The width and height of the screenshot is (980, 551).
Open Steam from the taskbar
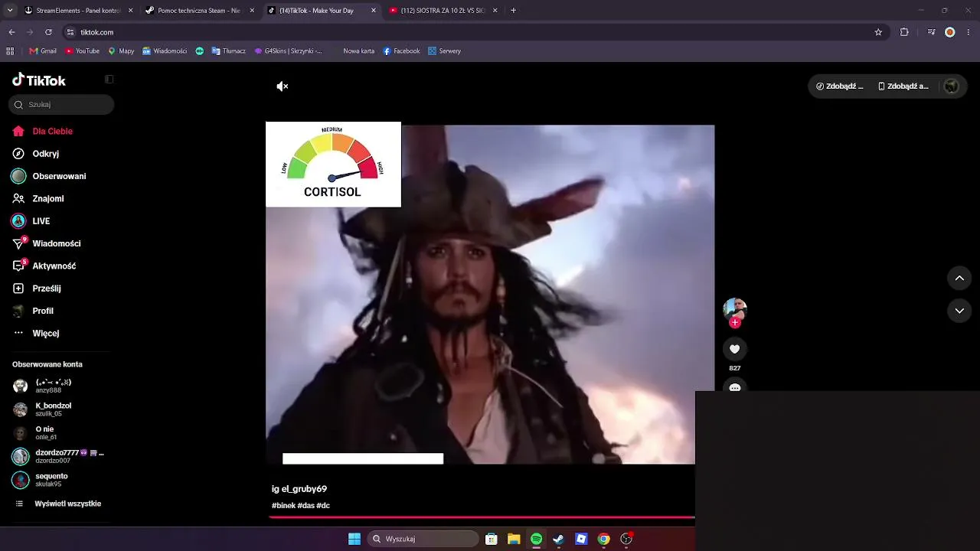pos(559,539)
